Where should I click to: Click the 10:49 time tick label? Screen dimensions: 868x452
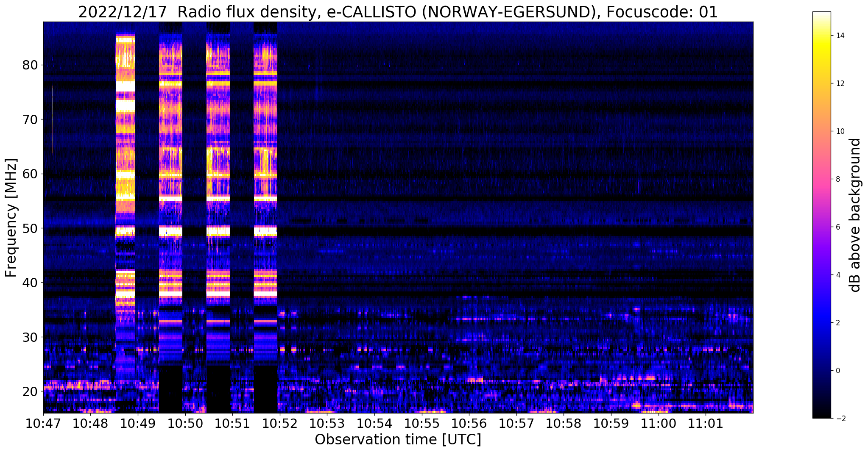[138, 423]
